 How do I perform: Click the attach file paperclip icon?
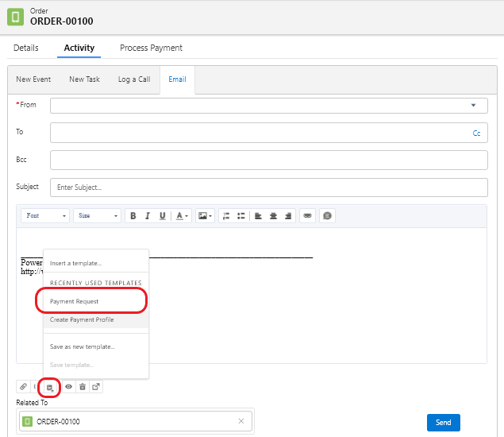24,387
